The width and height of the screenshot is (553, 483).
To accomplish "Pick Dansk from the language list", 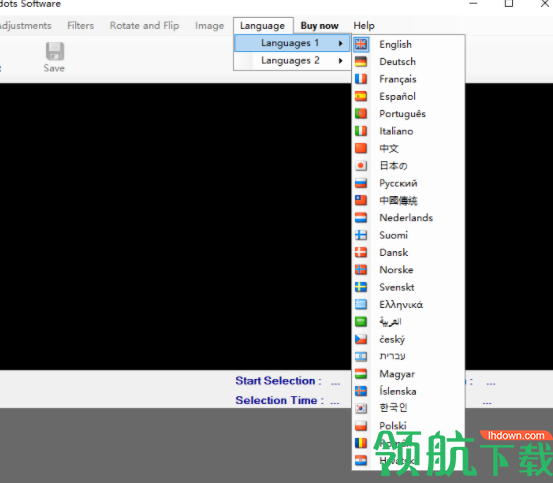I will 408,252.
